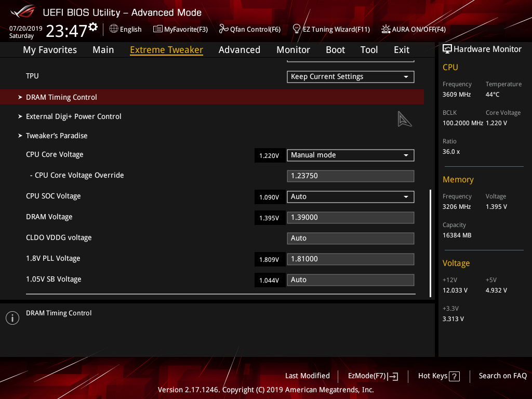Screen dimensions: 532x399
Task: Click the Qfan Control fan icon
Action: (223, 29)
